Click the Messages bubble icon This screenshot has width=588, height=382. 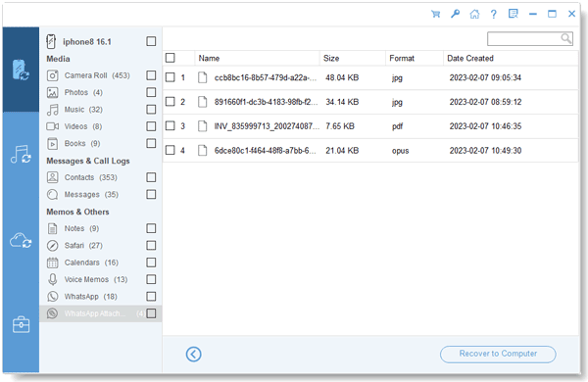(53, 195)
